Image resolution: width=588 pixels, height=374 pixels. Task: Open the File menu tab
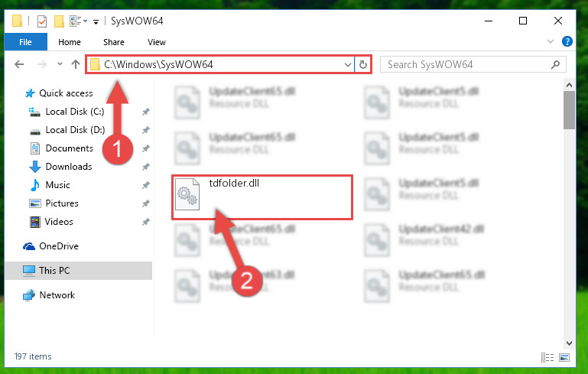tap(25, 42)
